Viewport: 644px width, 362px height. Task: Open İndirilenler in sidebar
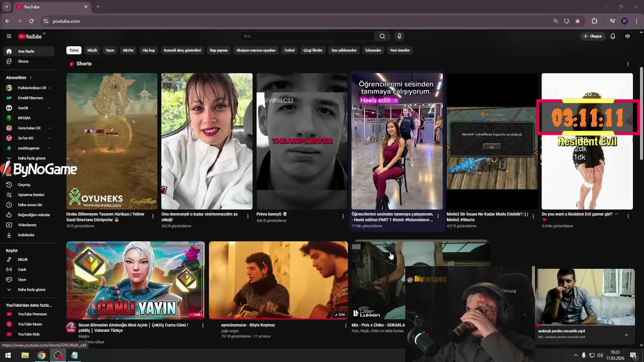[30, 235]
